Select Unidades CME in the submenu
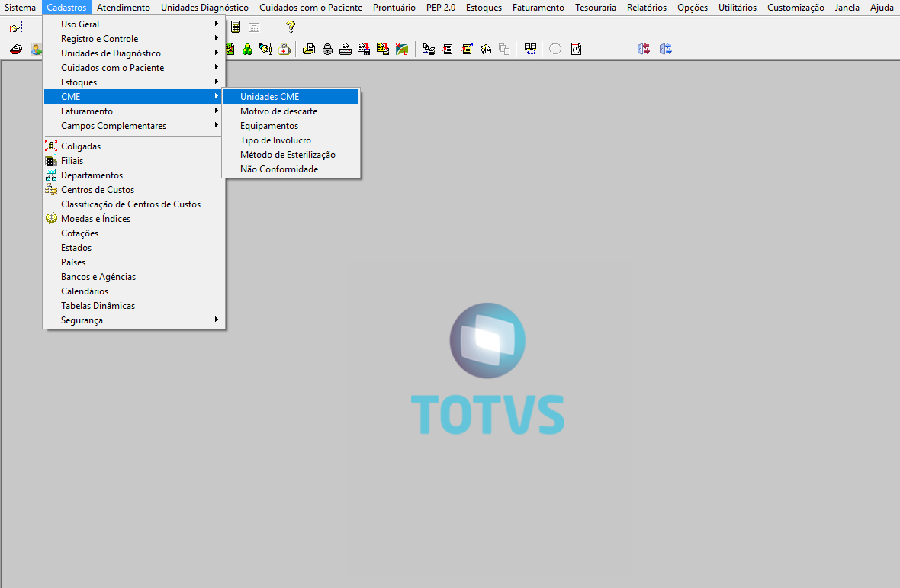The height and width of the screenshot is (588, 900). [291, 96]
